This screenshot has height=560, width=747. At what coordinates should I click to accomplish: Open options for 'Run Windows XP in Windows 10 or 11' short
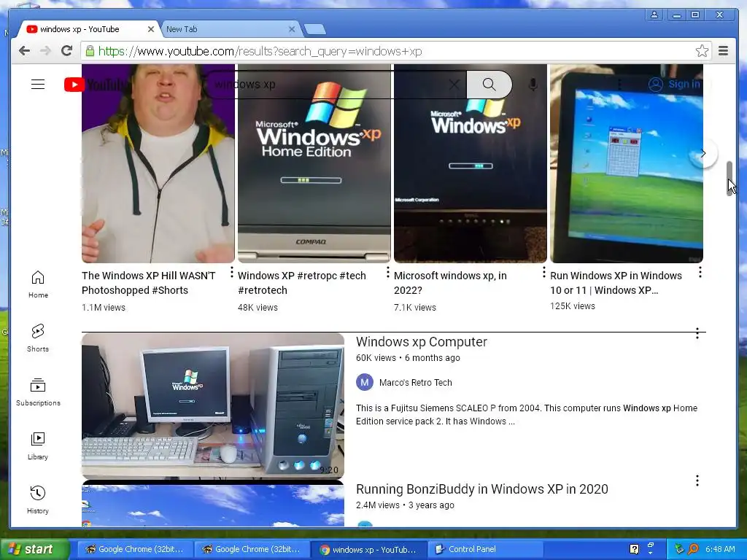coord(700,273)
